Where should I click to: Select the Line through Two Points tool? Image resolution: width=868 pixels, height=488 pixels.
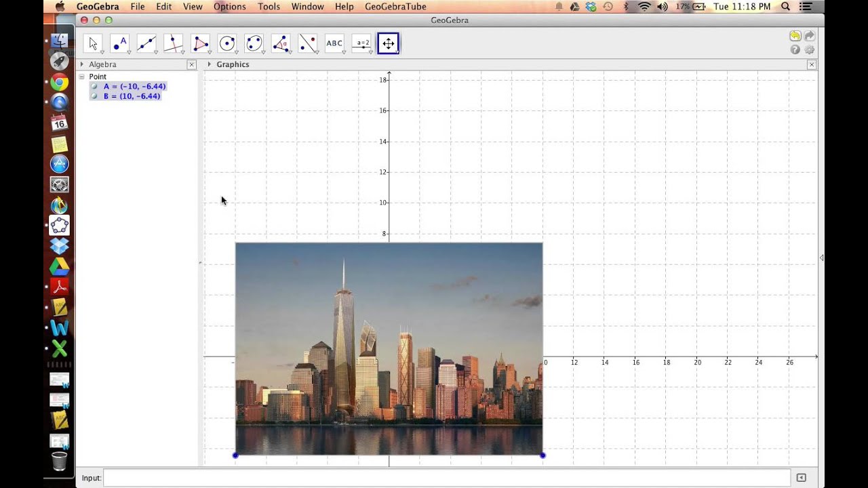(146, 43)
